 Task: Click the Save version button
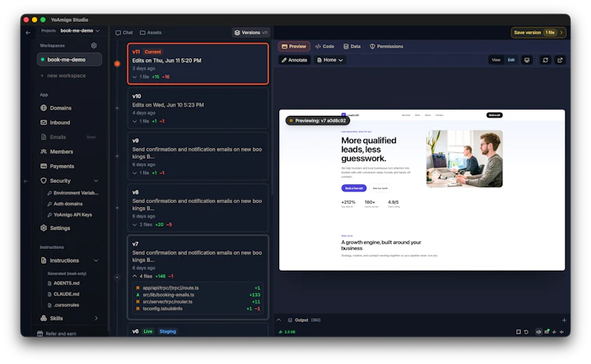click(x=538, y=33)
